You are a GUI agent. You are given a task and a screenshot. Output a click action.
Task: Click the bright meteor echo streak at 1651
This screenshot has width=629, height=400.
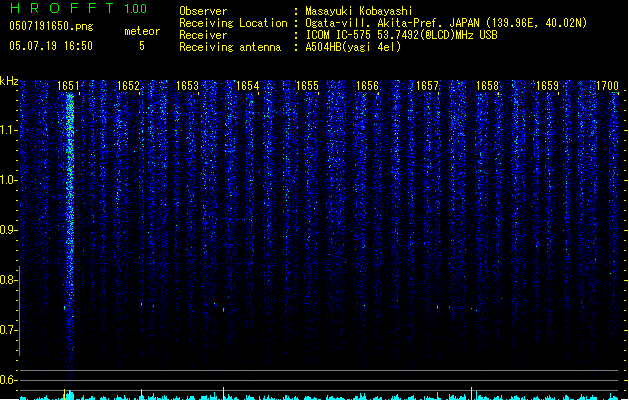tap(70, 201)
